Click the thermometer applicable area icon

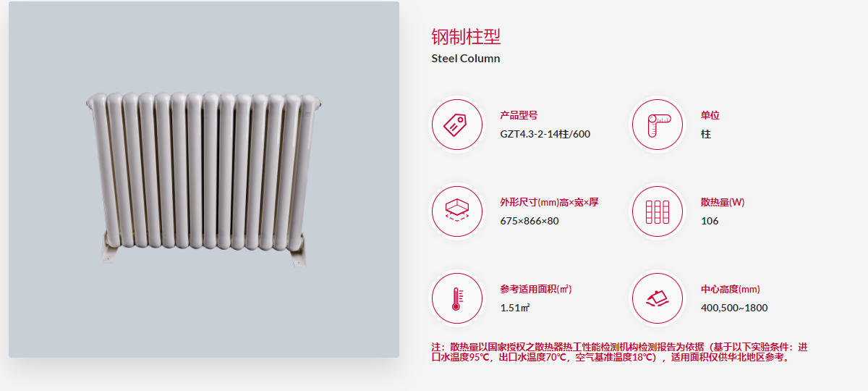(x=457, y=298)
